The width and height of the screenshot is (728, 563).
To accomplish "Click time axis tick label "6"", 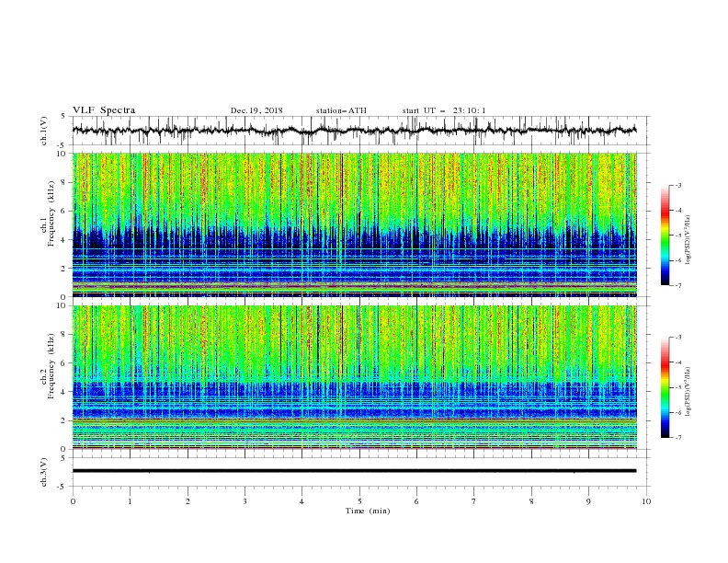I will click(416, 501).
